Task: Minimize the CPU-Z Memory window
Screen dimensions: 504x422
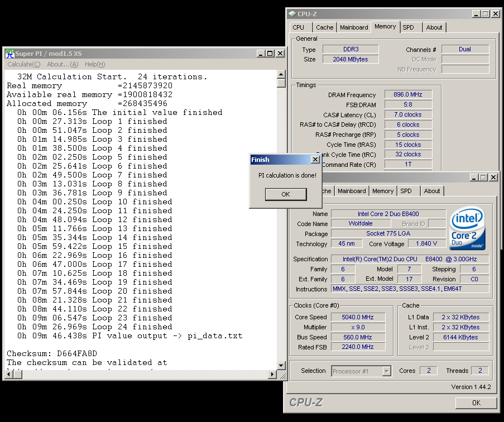Action: [476, 14]
